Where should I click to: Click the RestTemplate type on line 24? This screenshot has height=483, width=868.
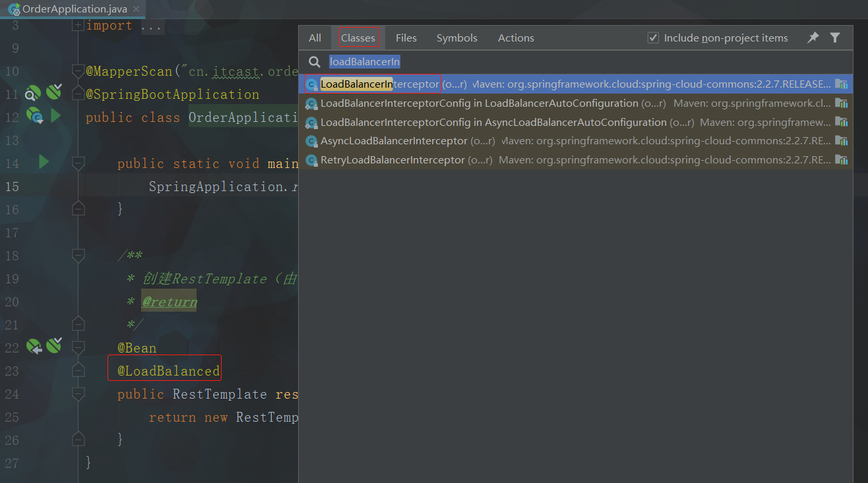click(220, 394)
